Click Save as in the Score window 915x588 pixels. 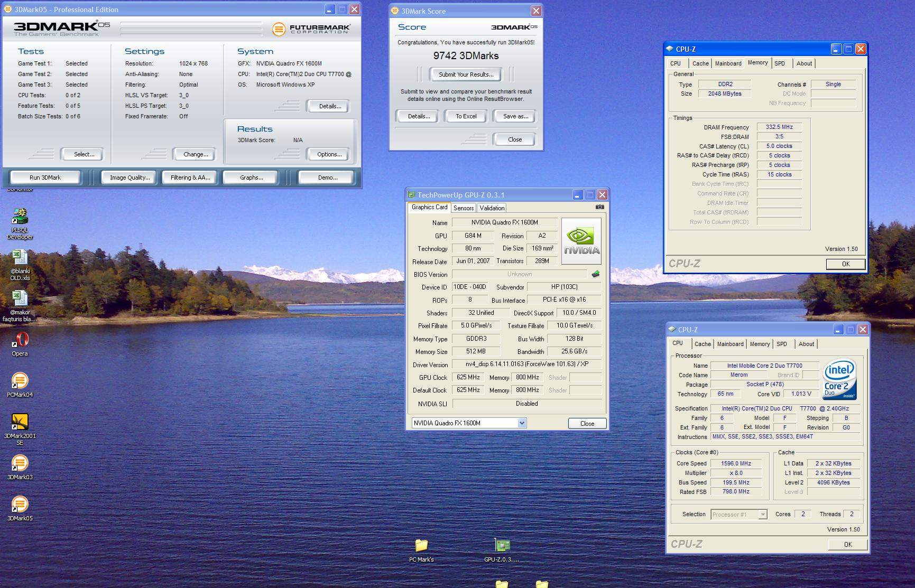(x=515, y=116)
